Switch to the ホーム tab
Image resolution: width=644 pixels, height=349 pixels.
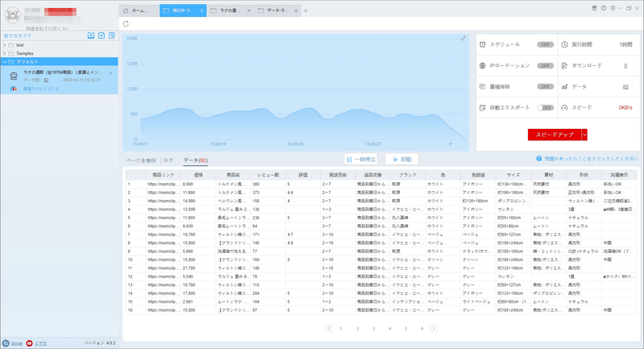(x=138, y=10)
